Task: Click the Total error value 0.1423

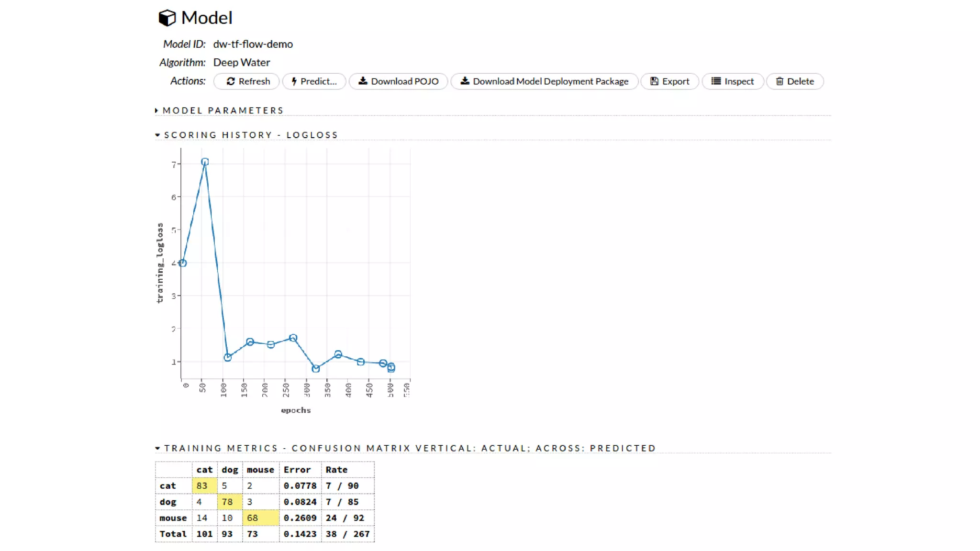Action: [x=300, y=534]
